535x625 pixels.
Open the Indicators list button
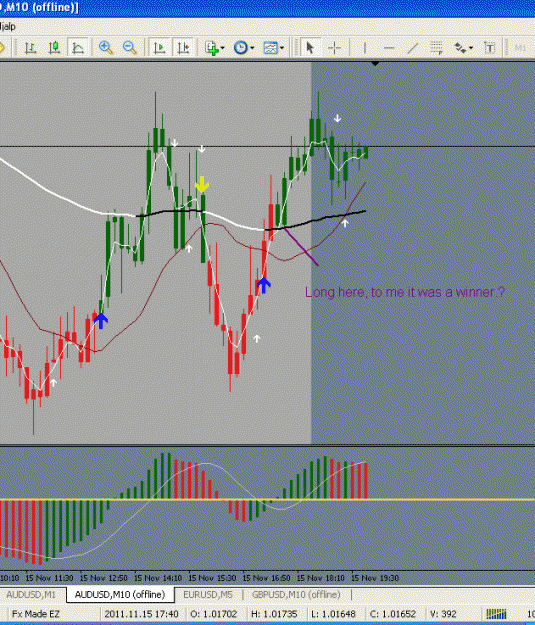[x=212, y=48]
